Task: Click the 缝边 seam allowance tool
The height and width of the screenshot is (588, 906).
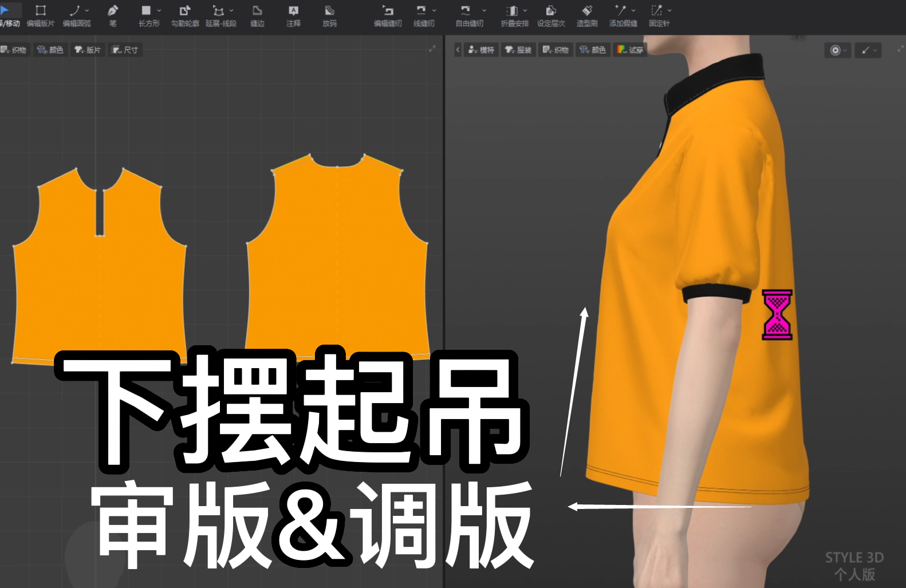Action: (x=257, y=15)
